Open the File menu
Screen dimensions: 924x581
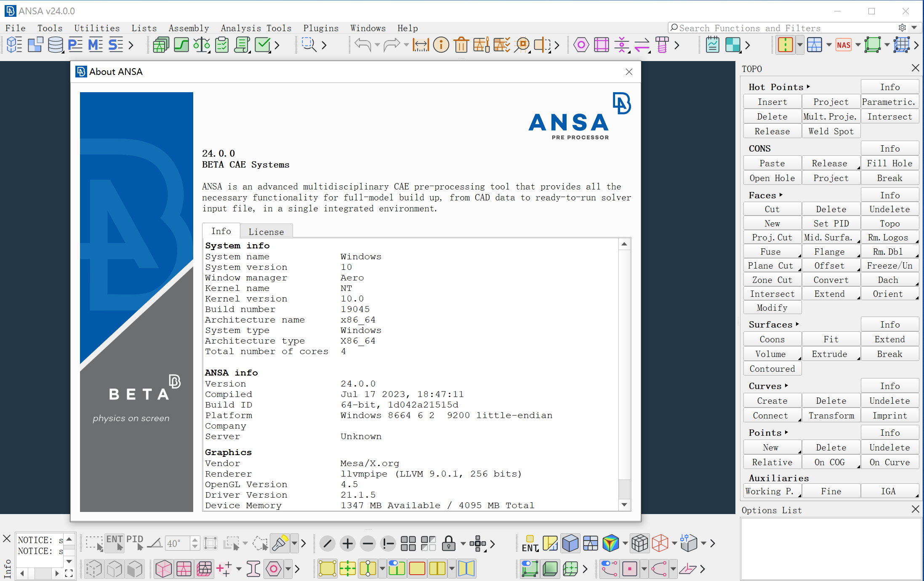pos(16,28)
